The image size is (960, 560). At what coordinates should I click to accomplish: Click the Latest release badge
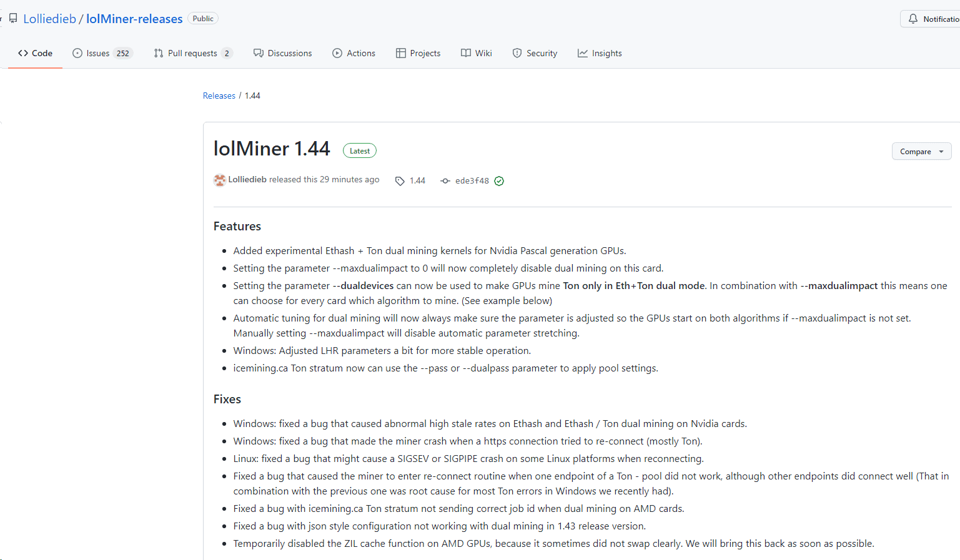coord(360,150)
